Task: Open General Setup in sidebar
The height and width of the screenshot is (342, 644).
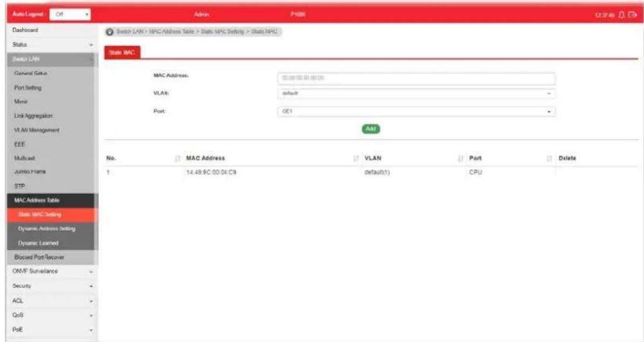Action: 31,73
